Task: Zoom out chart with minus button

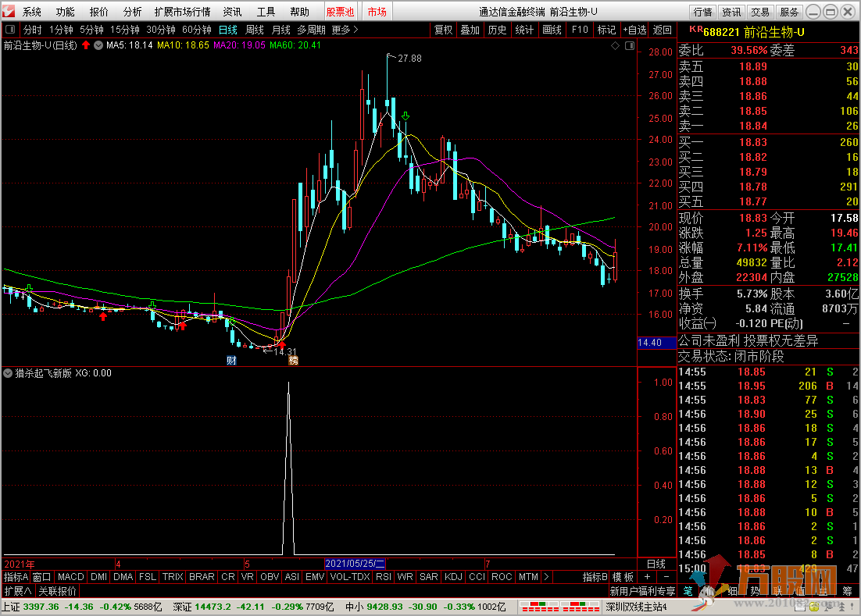Action: pyautogui.click(x=666, y=576)
